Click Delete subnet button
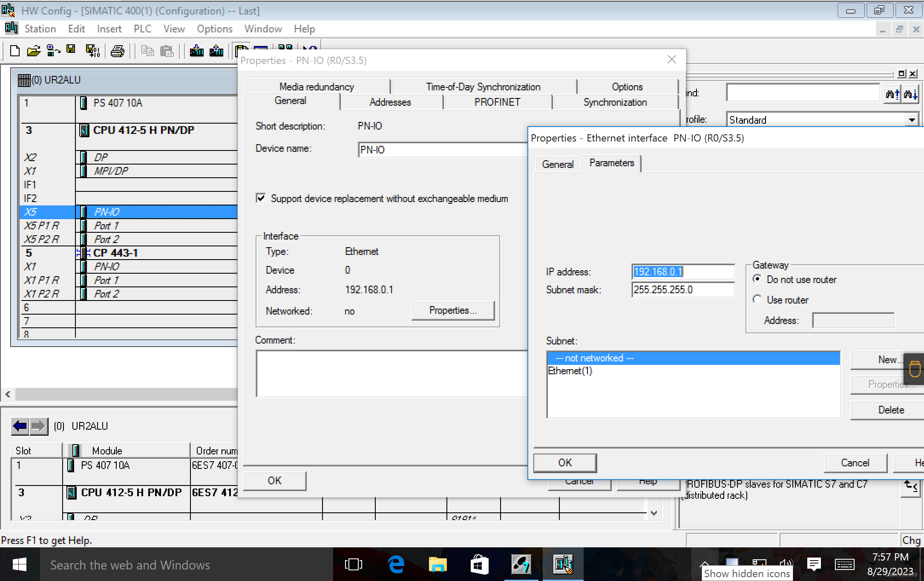Image resolution: width=924 pixels, height=581 pixels. point(890,410)
